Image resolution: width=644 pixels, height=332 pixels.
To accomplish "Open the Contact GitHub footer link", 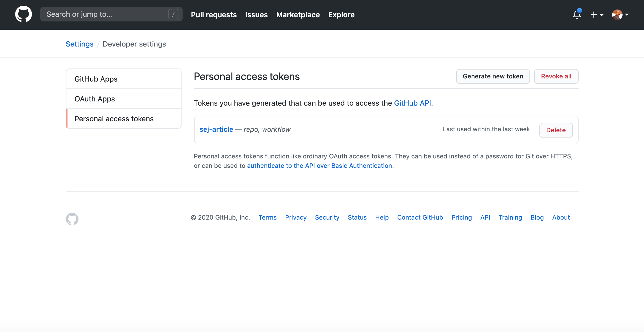I will 420,217.
